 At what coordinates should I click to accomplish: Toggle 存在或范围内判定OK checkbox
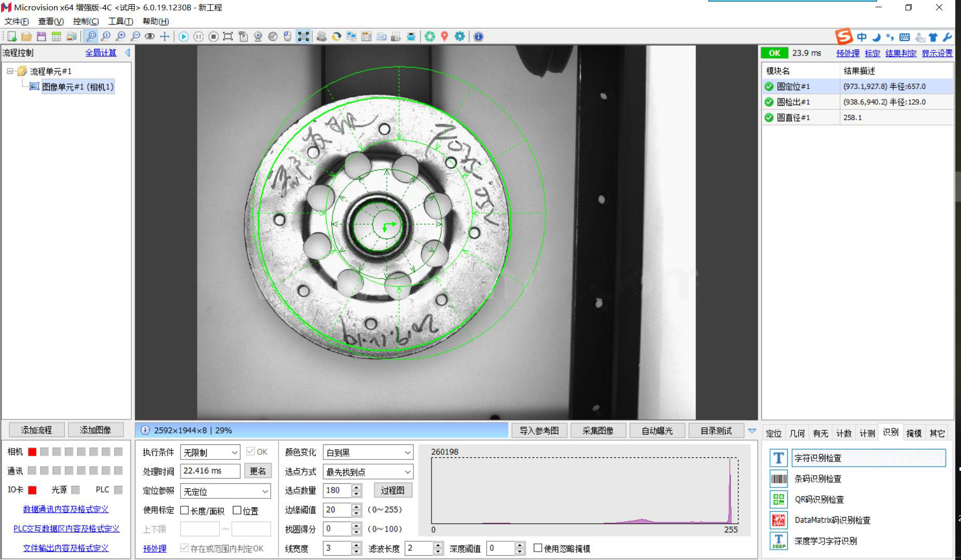point(184,548)
